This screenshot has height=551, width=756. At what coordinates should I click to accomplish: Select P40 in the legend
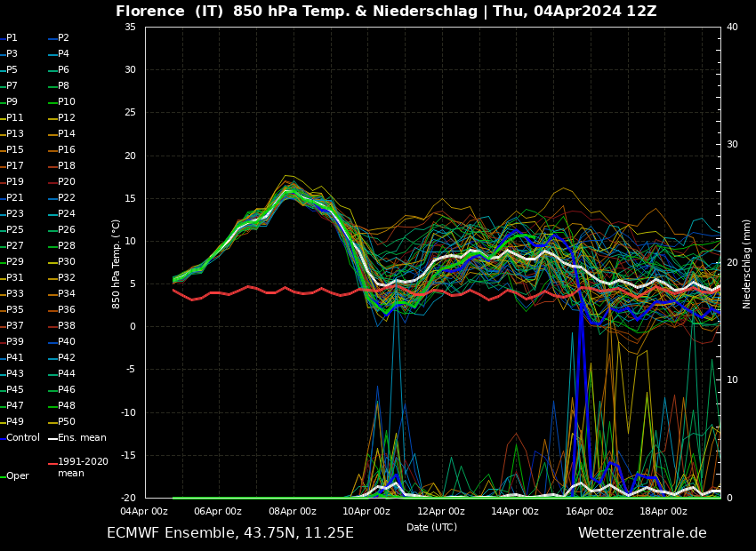[61, 341]
